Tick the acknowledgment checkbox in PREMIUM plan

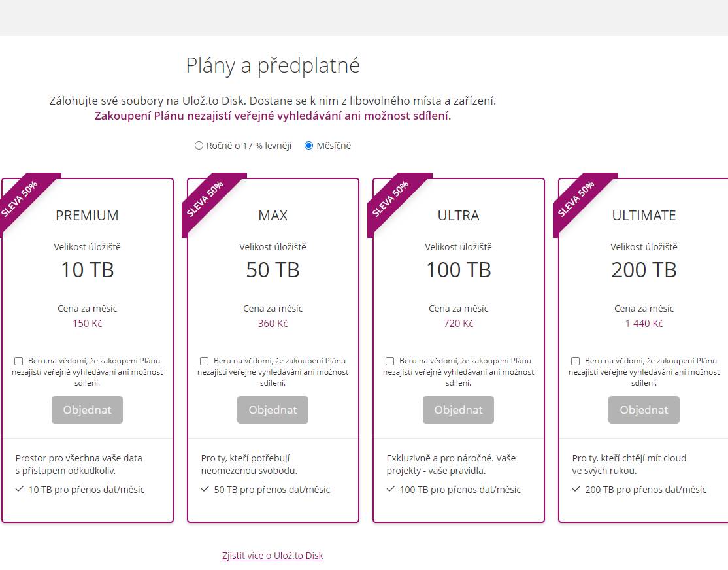pyautogui.click(x=18, y=361)
